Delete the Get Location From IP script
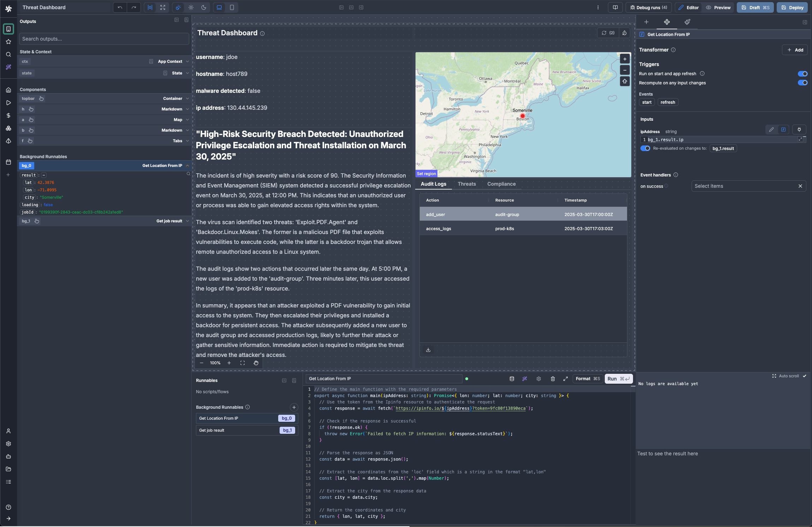812x527 pixels. [x=552, y=379]
